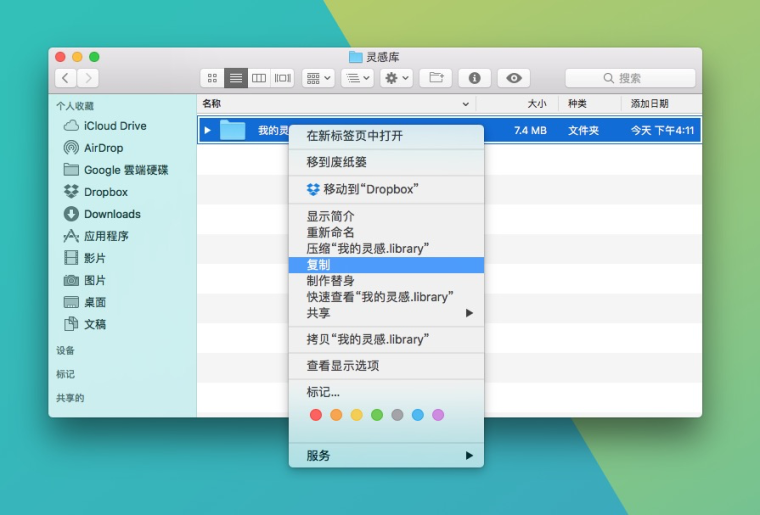
Task: Choose 拷贝"我的灵感.library" menu item
Action: point(386,340)
